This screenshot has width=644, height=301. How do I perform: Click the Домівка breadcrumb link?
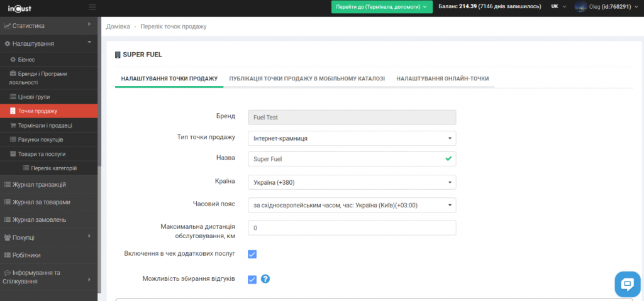coord(118,27)
